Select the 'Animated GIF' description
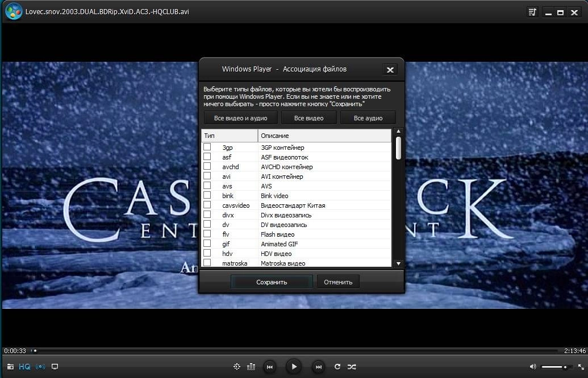This screenshot has width=588, height=378. coord(280,244)
